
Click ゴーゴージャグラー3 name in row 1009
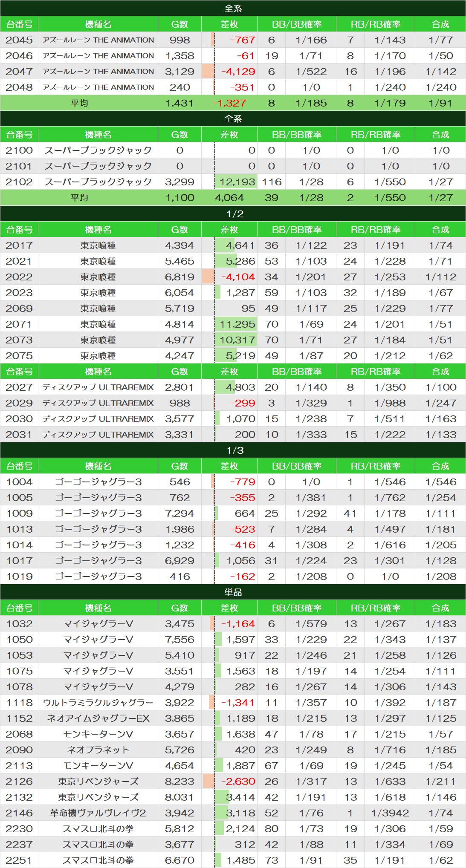98,513
